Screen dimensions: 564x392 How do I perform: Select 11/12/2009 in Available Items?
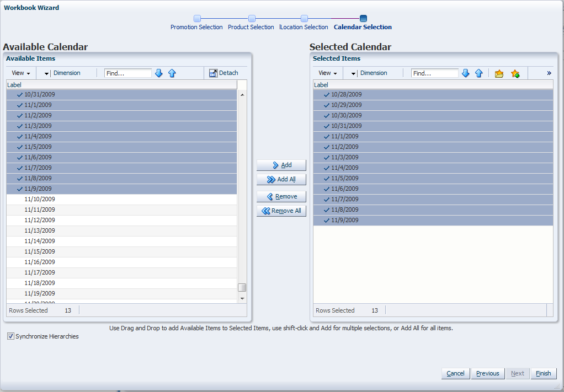coord(121,220)
